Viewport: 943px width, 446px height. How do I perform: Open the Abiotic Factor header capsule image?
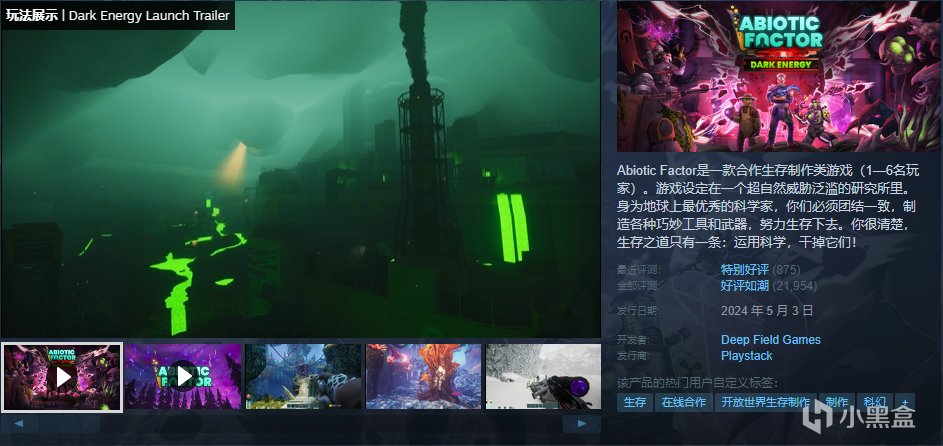click(779, 76)
